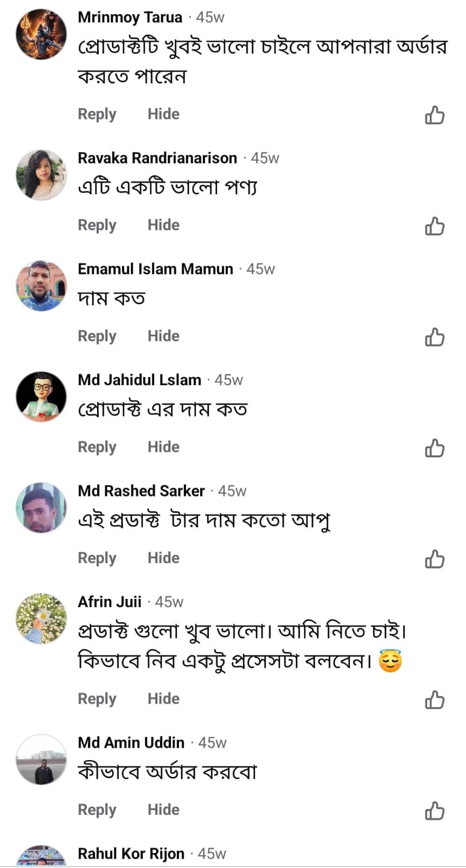View Md Jahidul Lslam's profile photo
The height and width of the screenshot is (868, 466).
click(41, 397)
